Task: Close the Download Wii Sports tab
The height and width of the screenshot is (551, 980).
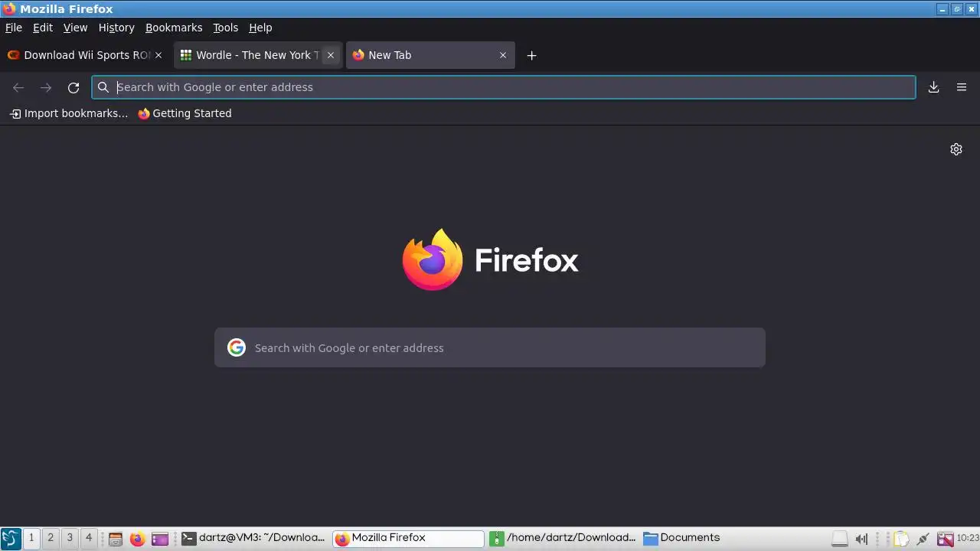Action: (158, 55)
